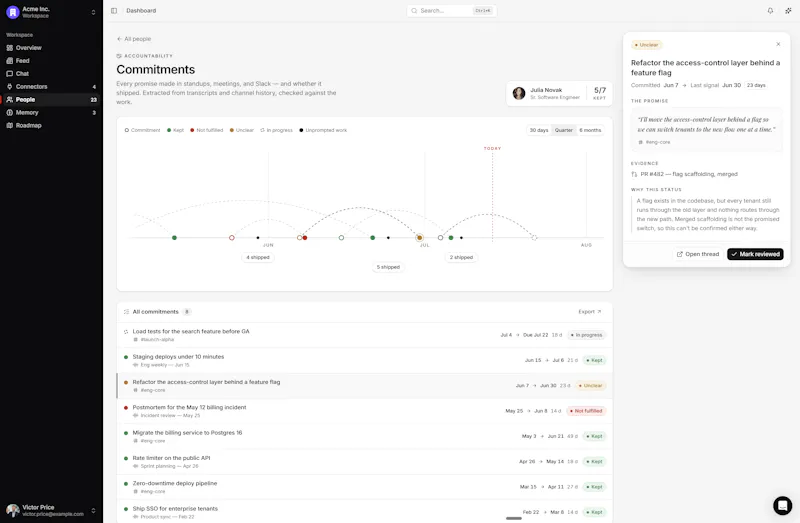Open Zero-downtime deploy pipeline row
The width and height of the screenshot is (800, 523).
[x=364, y=487]
